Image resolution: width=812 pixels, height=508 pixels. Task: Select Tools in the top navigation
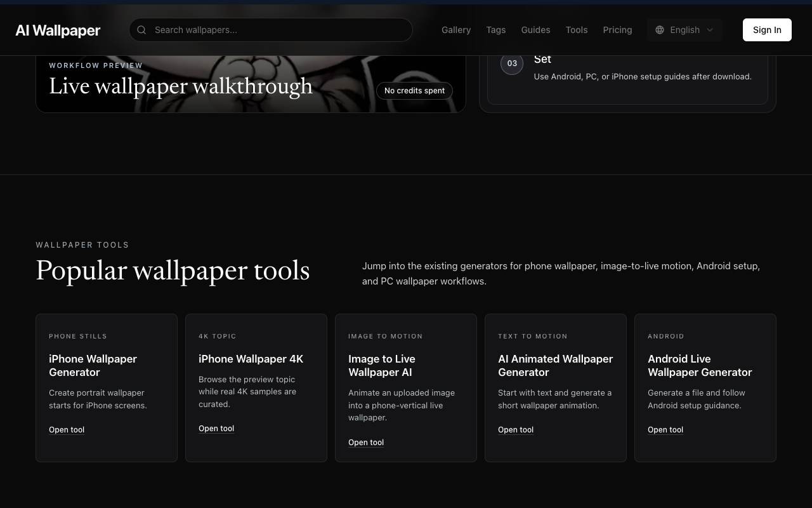point(577,30)
